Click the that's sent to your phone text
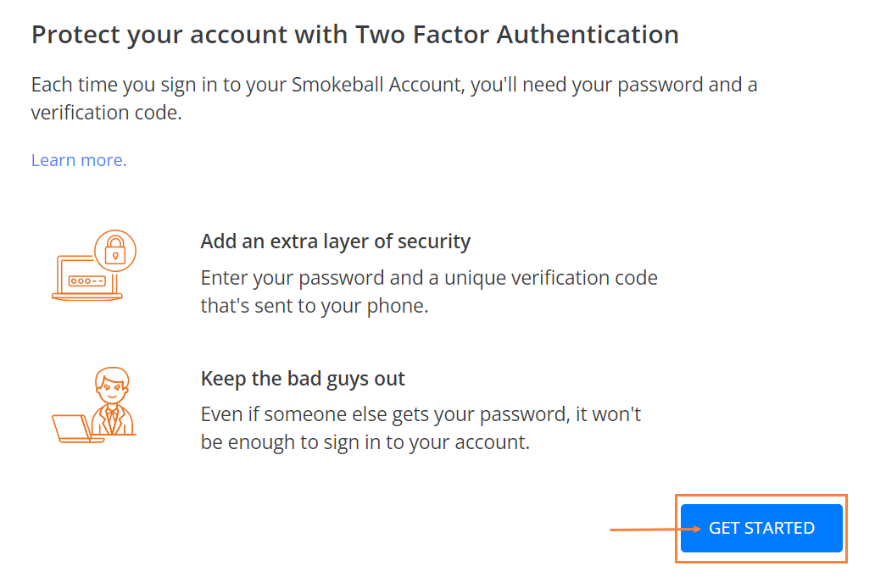886x588 pixels. point(315,306)
